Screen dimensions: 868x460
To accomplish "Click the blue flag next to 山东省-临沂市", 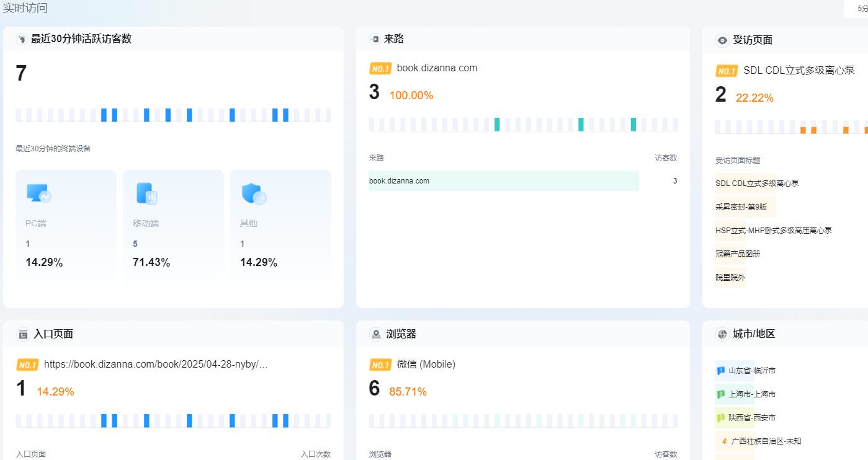I will click(x=721, y=371).
